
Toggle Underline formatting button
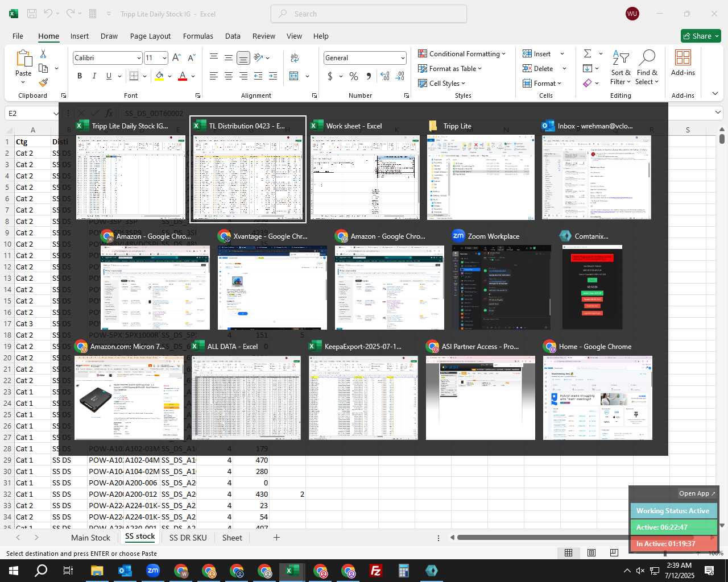pyautogui.click(x=109, y=76)
